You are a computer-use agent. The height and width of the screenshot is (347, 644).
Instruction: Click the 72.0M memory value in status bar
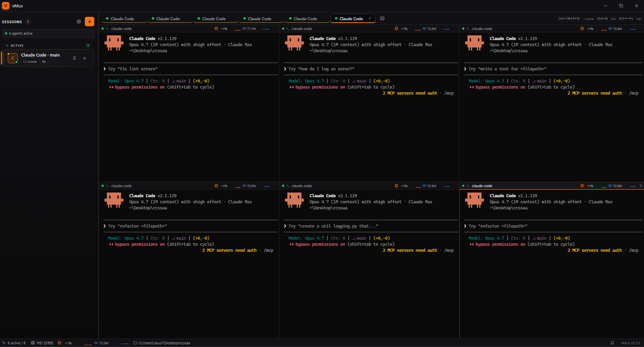point(104,343)
